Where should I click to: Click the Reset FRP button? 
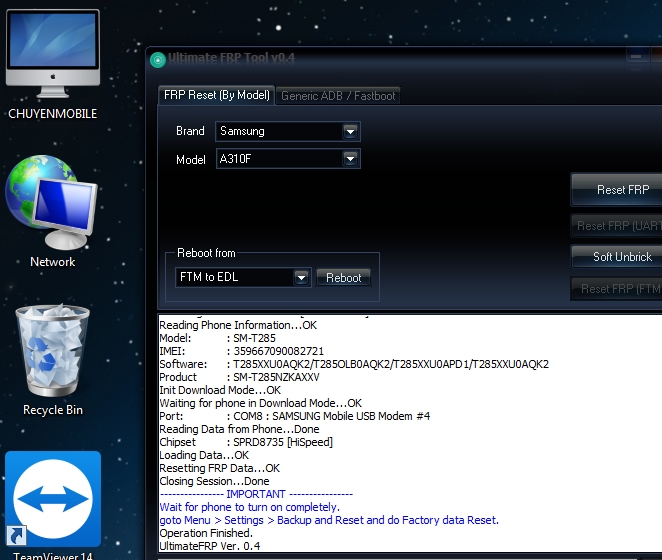[618, 190]
